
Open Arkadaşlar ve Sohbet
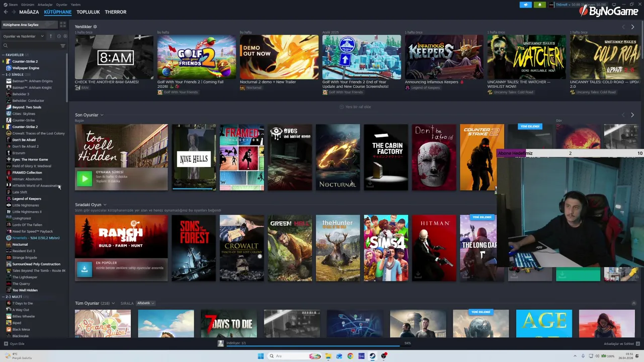pos(621,344)
